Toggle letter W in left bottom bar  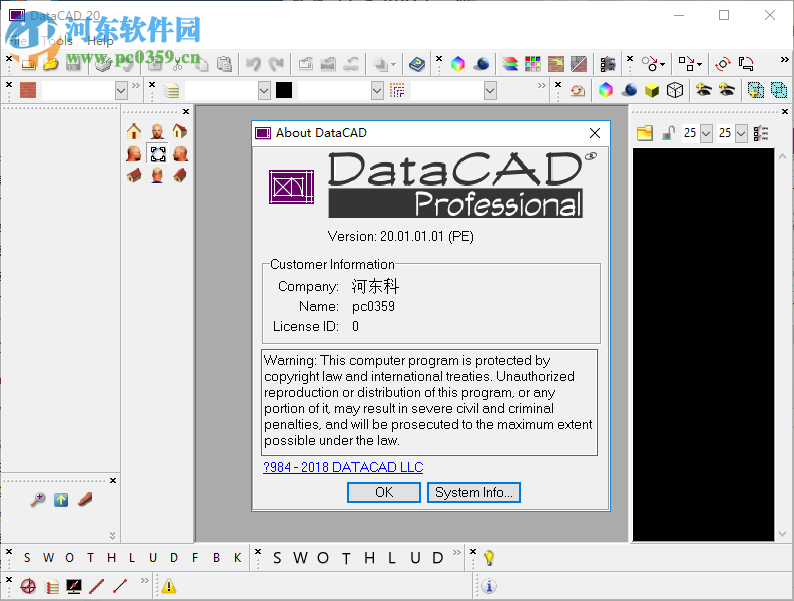(48, 557)
